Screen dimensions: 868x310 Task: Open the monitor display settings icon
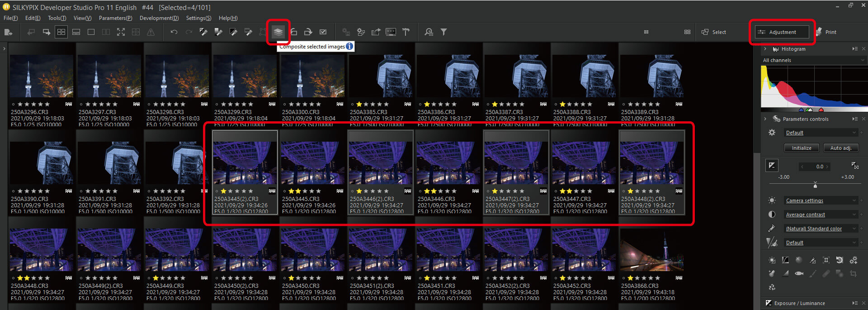click(x=391, y=32)
